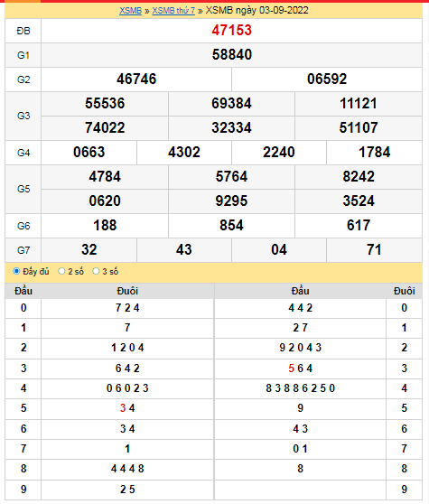Click the G3 number 69384
The image size is (429, 504).
point(231,104)
